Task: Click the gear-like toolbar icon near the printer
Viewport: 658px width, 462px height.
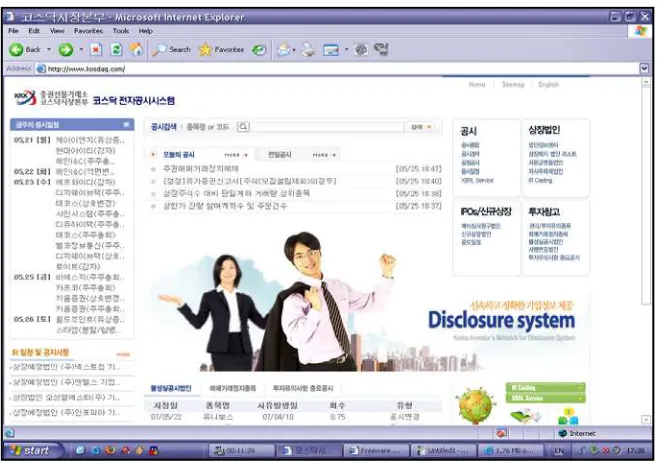Action: coord(361,50)
